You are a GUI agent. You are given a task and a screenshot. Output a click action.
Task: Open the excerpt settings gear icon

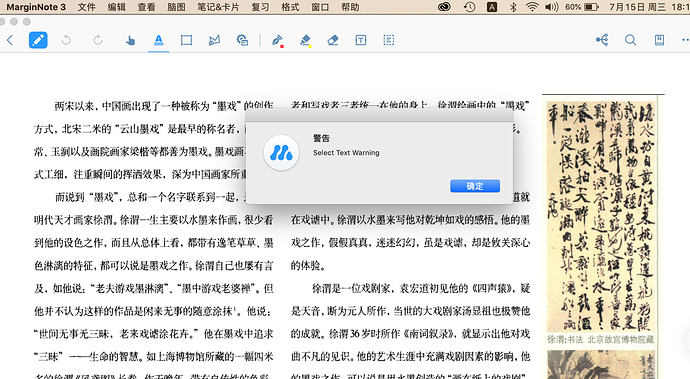point(242,40)
